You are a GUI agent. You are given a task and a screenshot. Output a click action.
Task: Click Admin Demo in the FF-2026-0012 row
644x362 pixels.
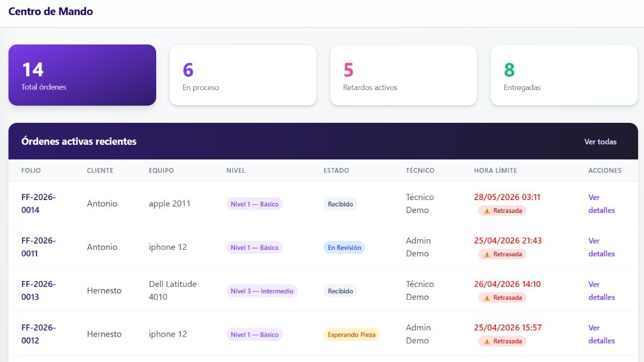click(x=419, y=334)
